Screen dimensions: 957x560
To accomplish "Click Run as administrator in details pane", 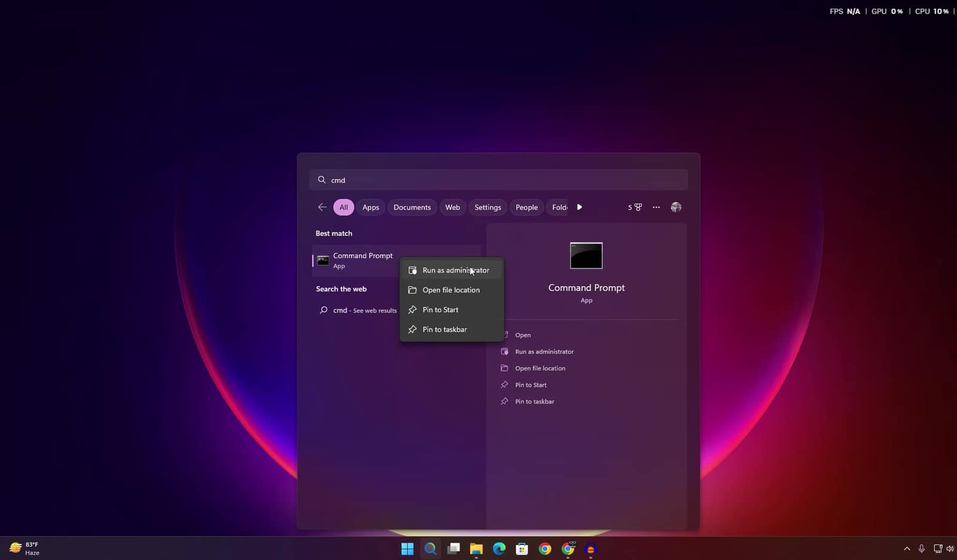I will [x=544, y=351].
